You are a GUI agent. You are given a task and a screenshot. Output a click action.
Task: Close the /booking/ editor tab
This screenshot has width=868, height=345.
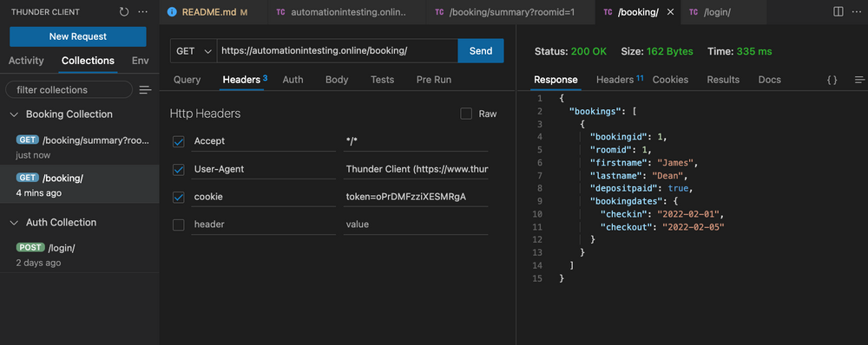pos(670,12)
